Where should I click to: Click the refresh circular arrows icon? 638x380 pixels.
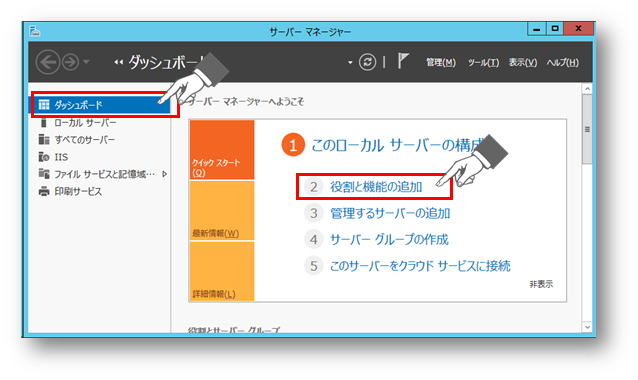[x=367, y=62]
